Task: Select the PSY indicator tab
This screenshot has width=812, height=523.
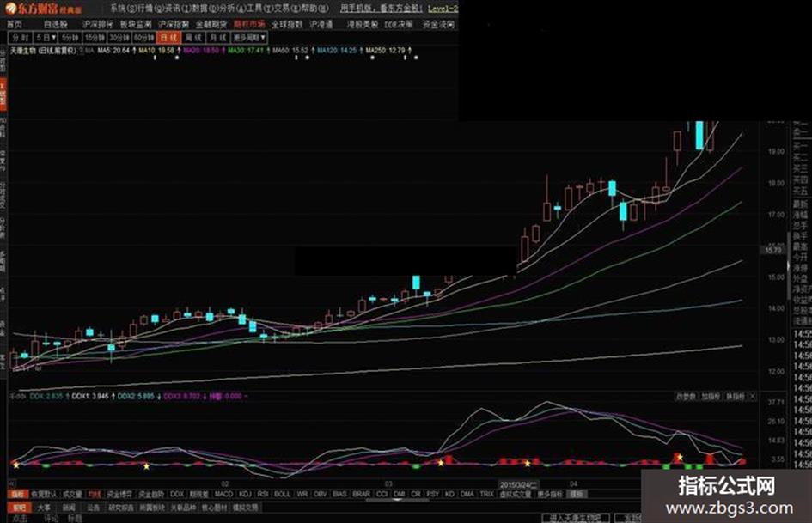Action: [433, 495]
